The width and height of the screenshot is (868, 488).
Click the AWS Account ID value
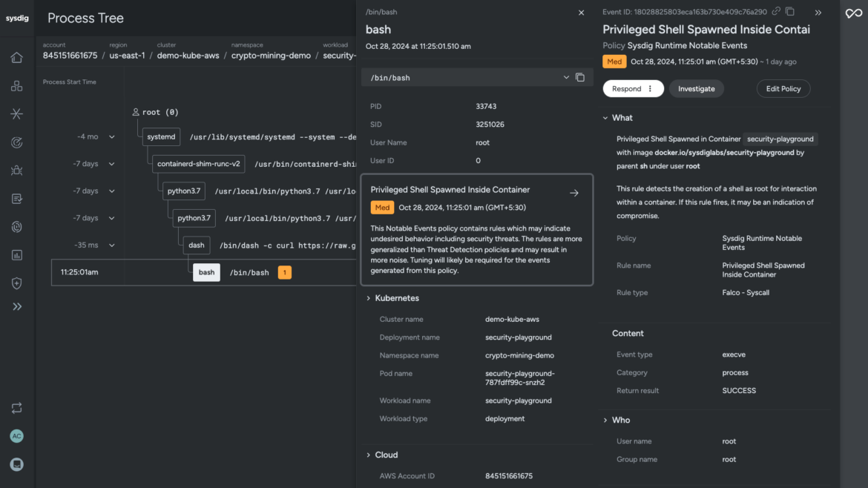[x=509, y=476]
